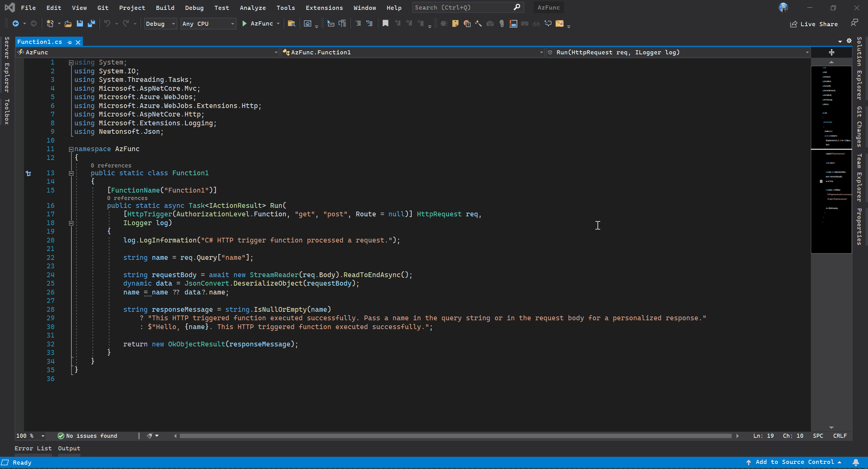The image size is (868, 469).
Task: Switch to the Output tab
Action: (69, 448)
